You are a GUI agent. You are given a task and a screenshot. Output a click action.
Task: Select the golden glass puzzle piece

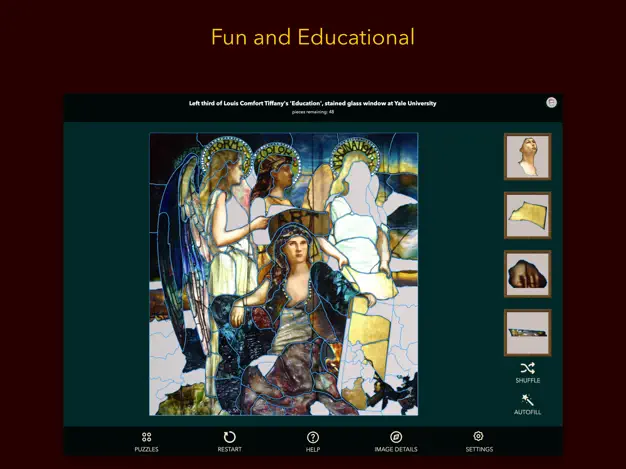527,215
